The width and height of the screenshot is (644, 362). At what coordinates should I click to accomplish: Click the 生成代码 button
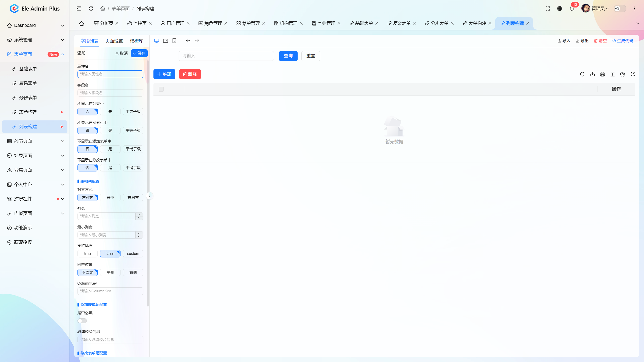point(623,41)
